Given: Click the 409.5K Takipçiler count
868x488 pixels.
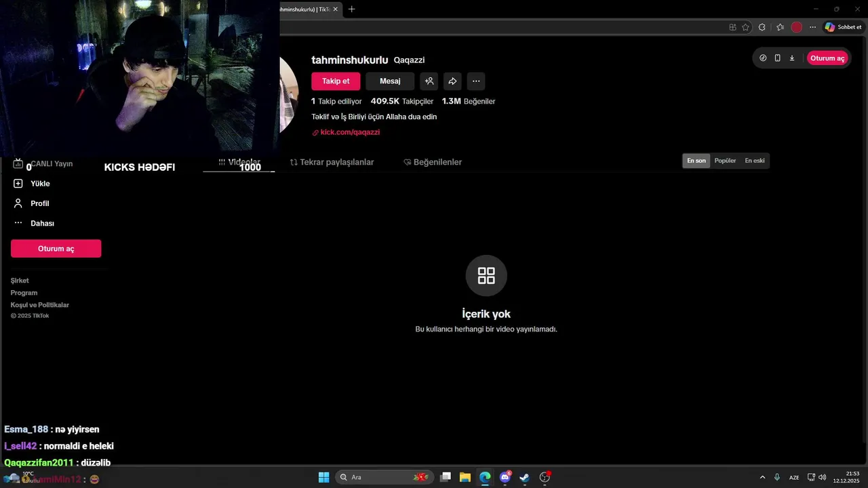Looking at the screenshot, I should coord(402,101).
